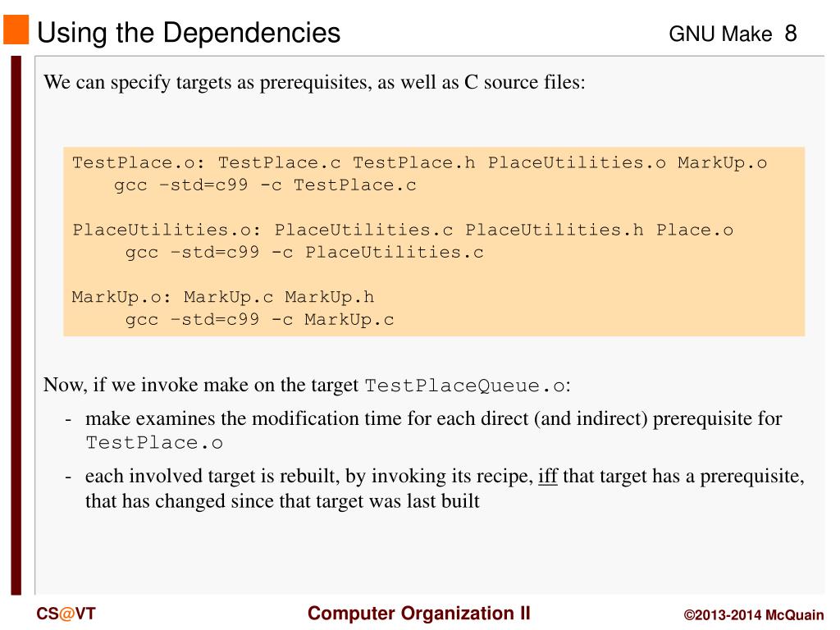Click the slide number 8

click(791, 33)
